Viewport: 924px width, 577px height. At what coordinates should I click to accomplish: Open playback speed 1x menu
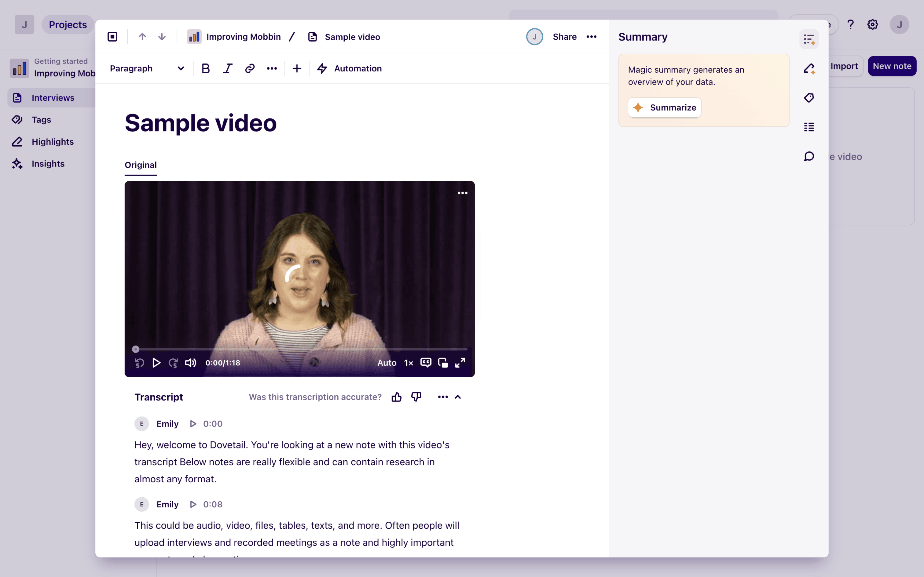409,363
